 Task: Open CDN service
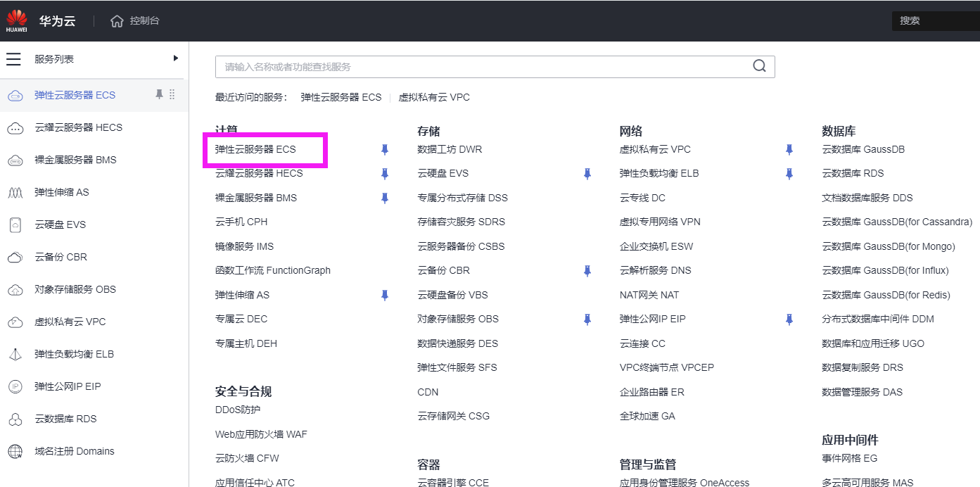point(428,392)
